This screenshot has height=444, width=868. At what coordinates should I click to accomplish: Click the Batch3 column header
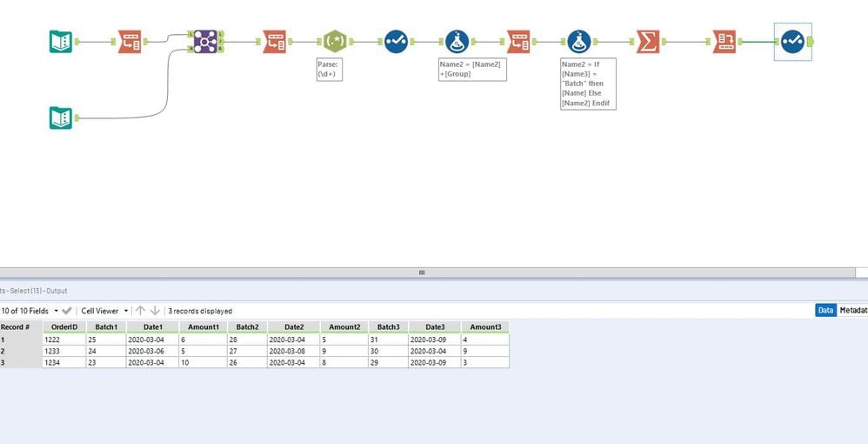389,327
